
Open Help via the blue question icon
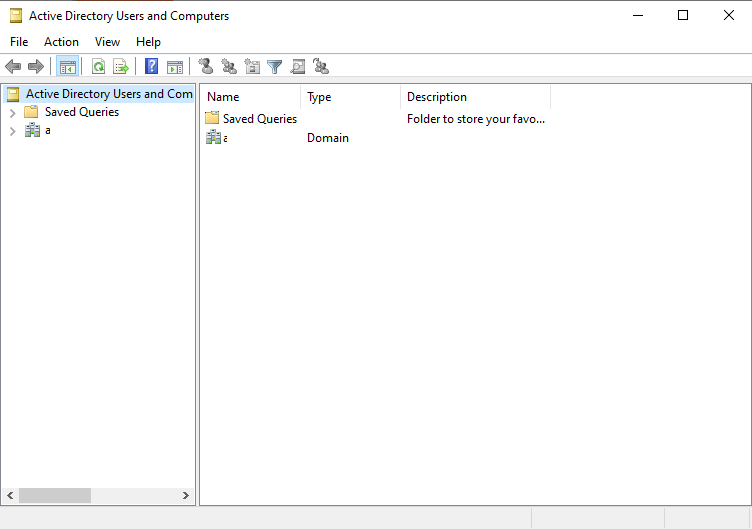[152, 66]
